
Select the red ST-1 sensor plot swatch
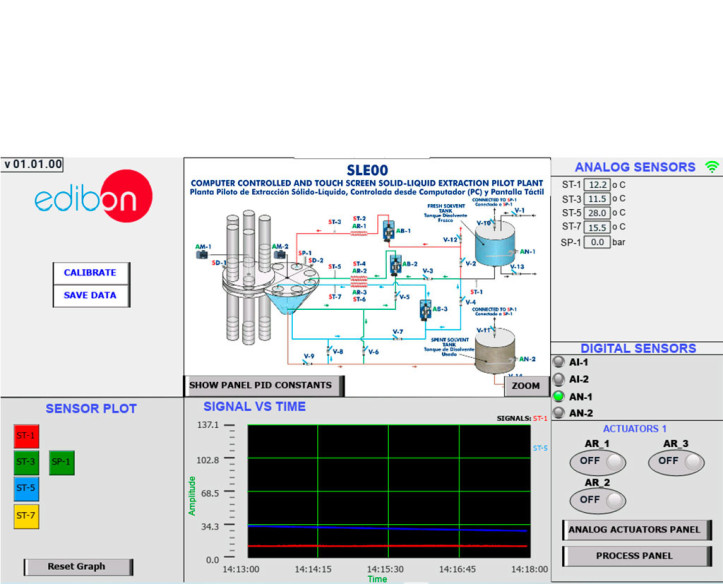(x=26, y=435)
